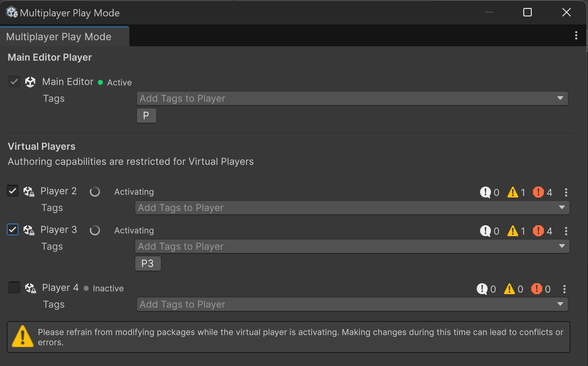
Task: Click Player 2 error count icon
Action: [538, 192]
